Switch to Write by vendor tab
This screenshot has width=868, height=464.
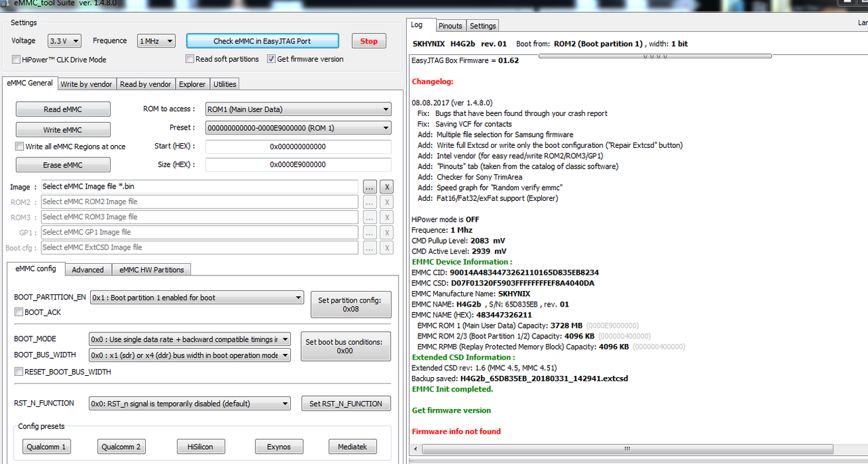coord(87,84)
